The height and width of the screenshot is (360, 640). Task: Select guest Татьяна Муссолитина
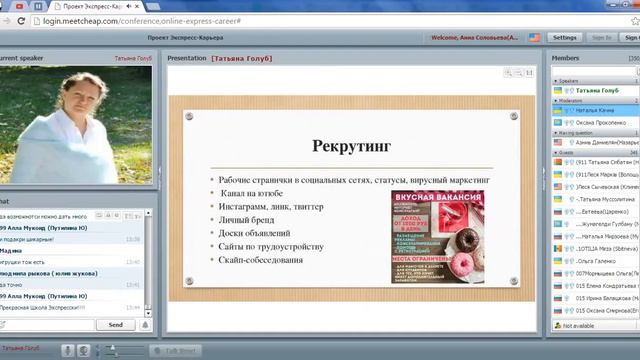pos(596,199)
